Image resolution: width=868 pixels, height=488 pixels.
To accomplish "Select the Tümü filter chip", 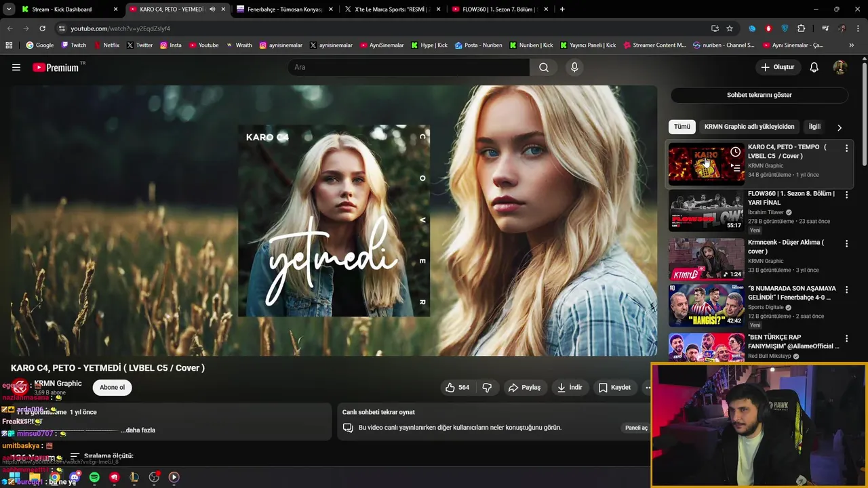I will pos(682,127).
